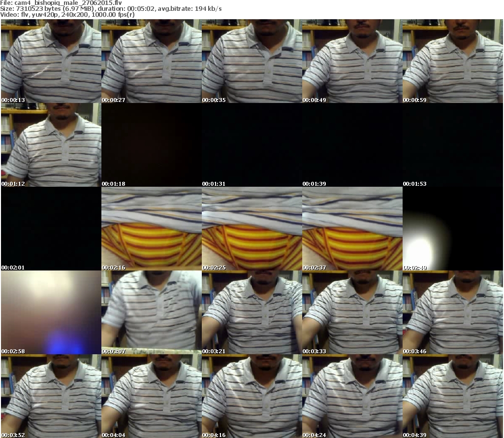Viewport: 504px width, 438px height.
Task: Select the thumbnail stamped 00:04:39
Action: pos(453,396)
